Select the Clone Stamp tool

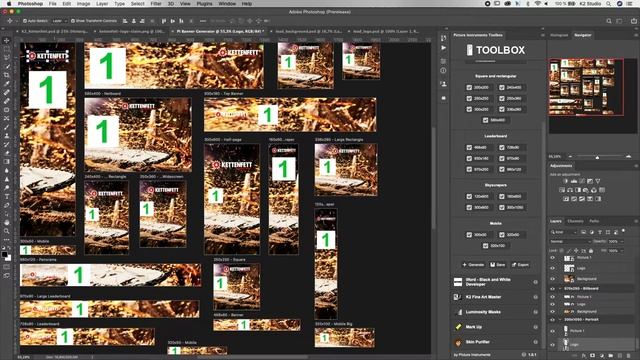7,136
